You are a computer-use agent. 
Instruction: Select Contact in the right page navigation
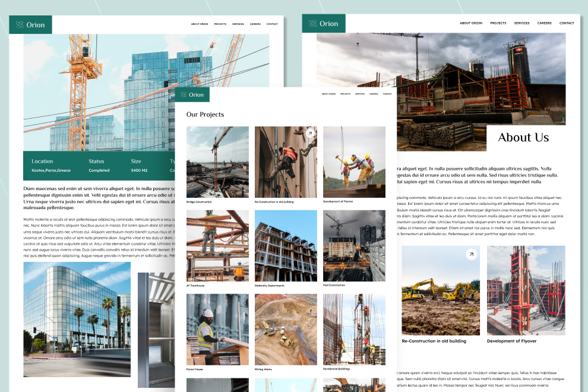tap(567, 23)
